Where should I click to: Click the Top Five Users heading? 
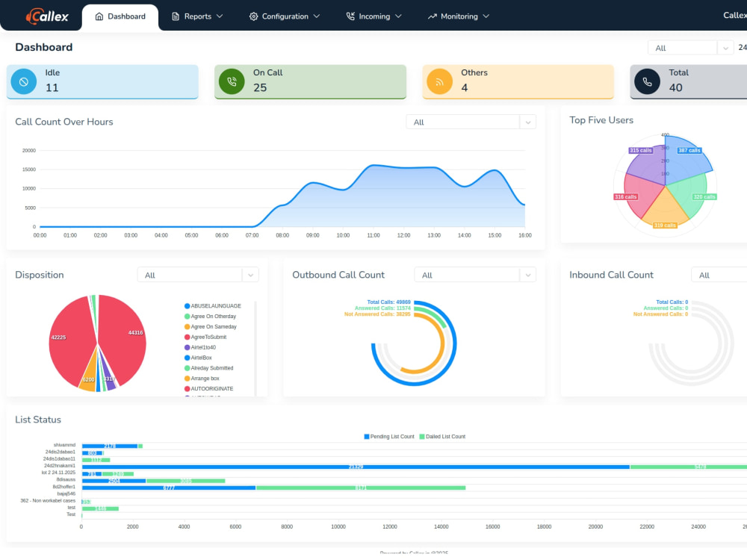click(x=601, y=120)
